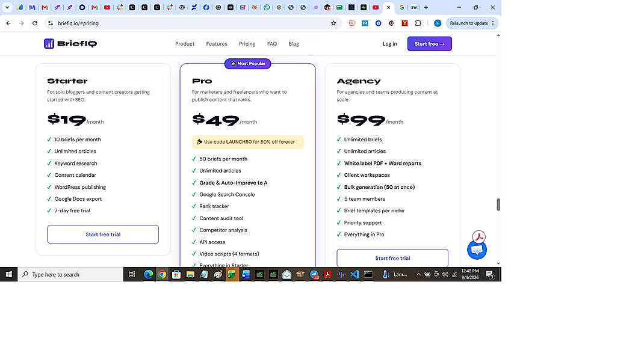Start free trial on Agency plan
Image resolution: width=644 pixels, height=362 pixels.
pos(392,258)
